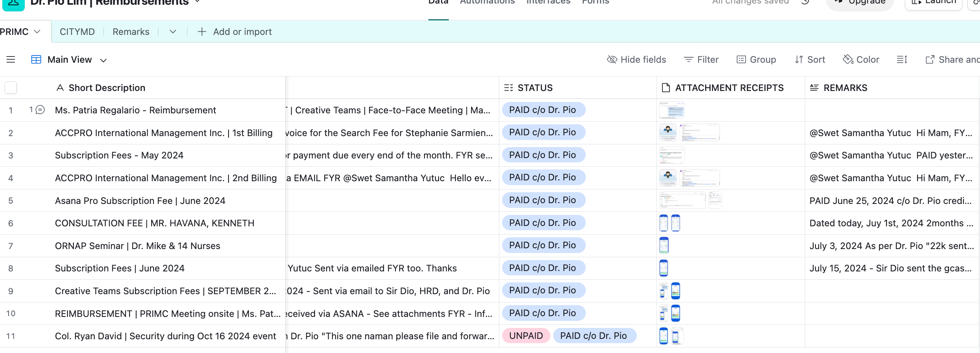Open the first receipt thumbnail in row 6

[x=664, y=223]
